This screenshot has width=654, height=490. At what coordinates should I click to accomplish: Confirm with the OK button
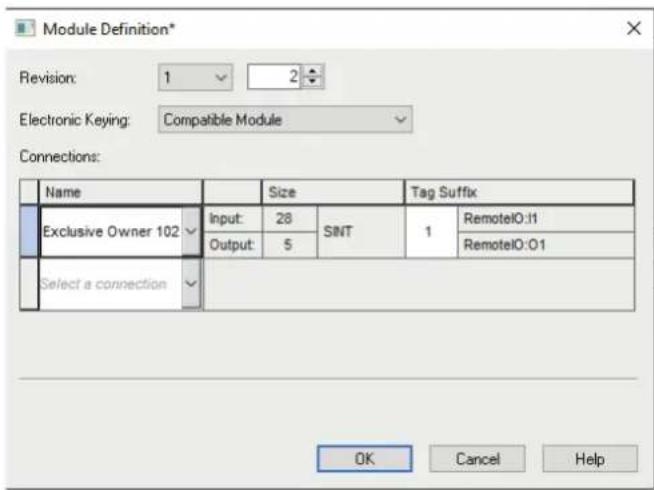pos(365,459)
